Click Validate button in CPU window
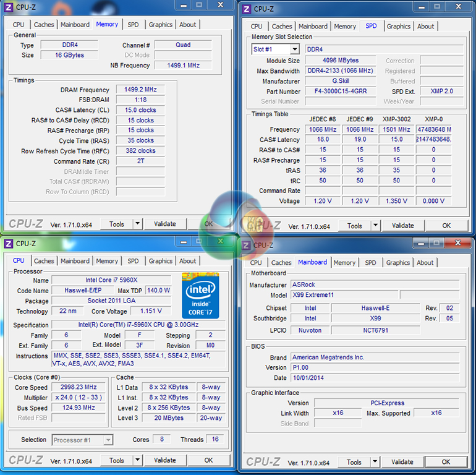This screenshot has height=475, width=476. coord(165,460)
